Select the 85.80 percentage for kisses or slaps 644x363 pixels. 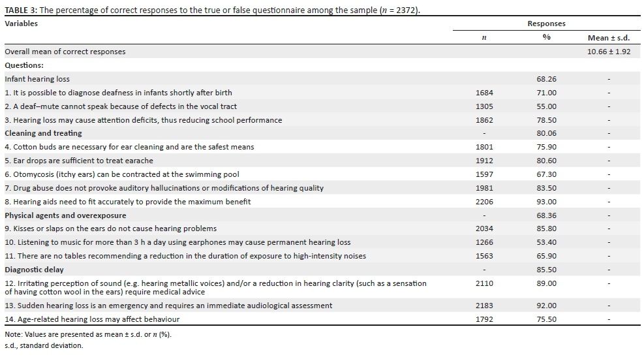[x=546, y=229]
